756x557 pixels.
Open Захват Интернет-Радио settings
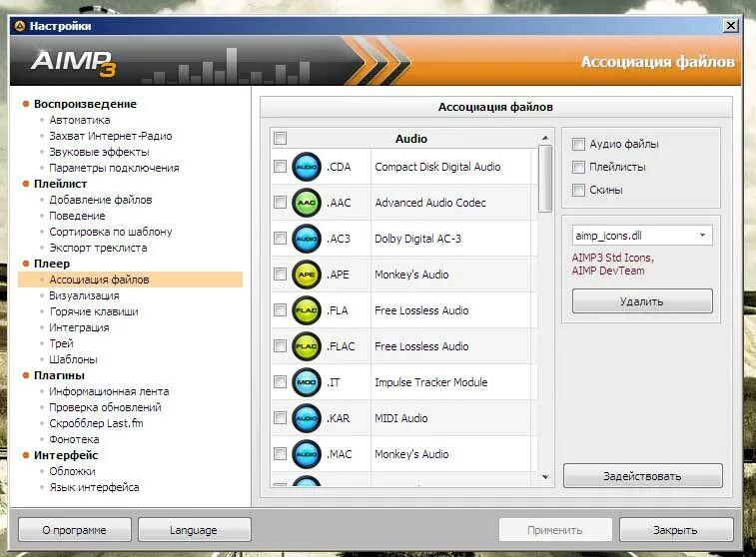point(111,136)
